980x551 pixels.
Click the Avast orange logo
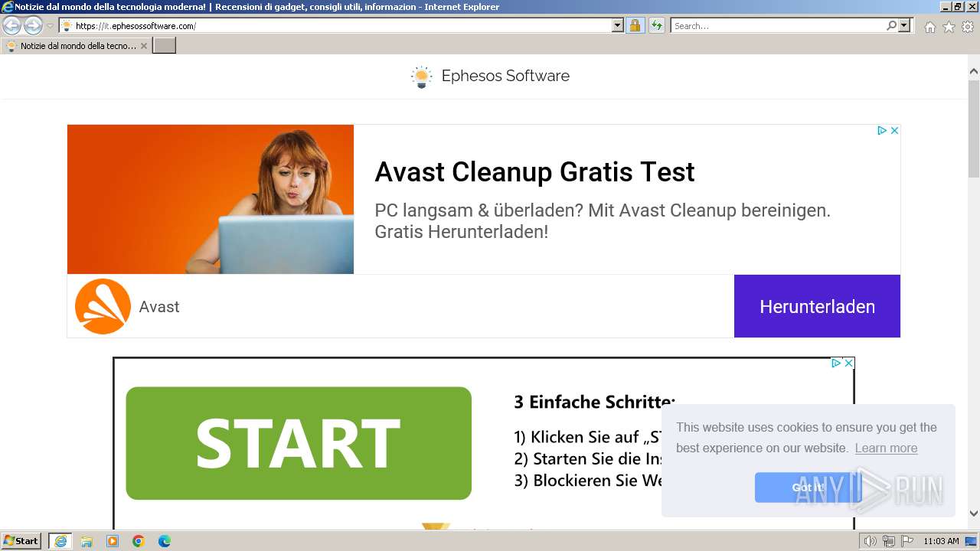tap(103, 306)
